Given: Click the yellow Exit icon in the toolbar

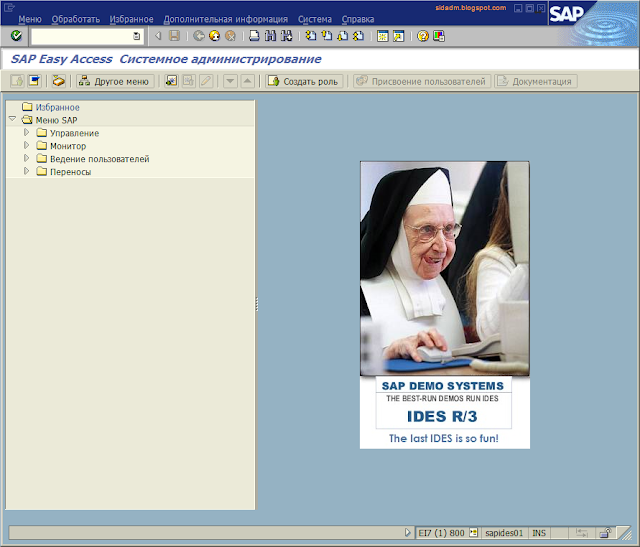Looking at the screenshot, I should click(214, 36).
